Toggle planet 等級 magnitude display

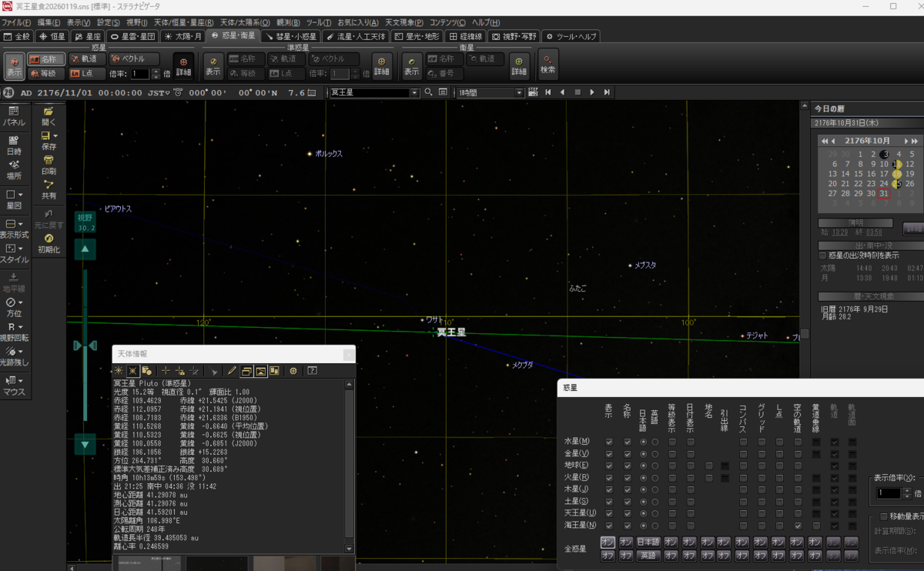[x=46, y=74]
